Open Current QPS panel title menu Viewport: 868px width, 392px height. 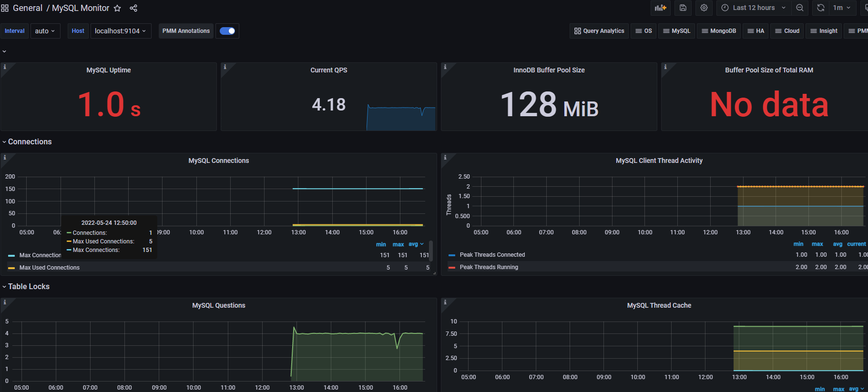coord(328,70)
